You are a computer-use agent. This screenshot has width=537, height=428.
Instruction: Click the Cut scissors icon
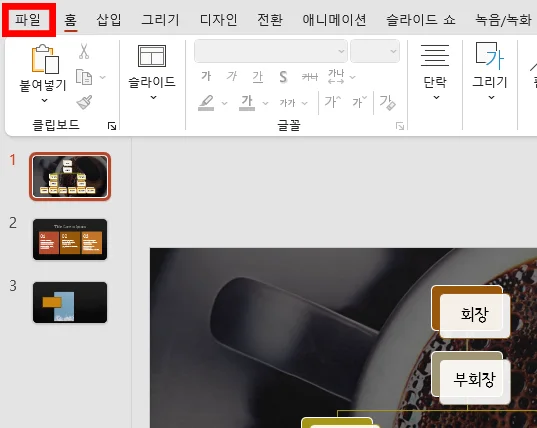(84, 51)
